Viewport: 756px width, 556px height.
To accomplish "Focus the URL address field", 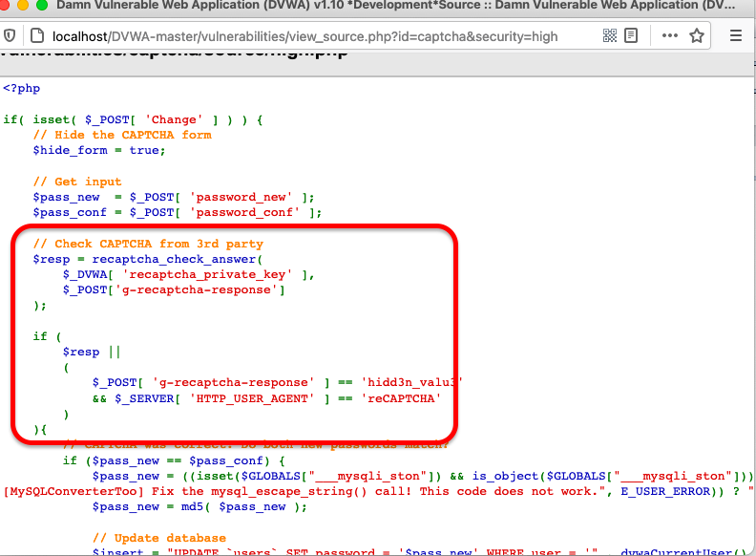I will click(x=304, y=36).
